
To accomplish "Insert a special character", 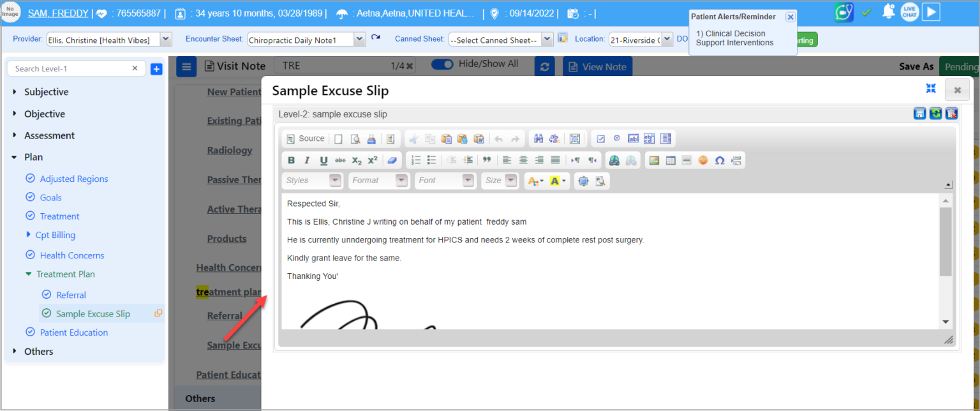I will (x=720, y=160).
